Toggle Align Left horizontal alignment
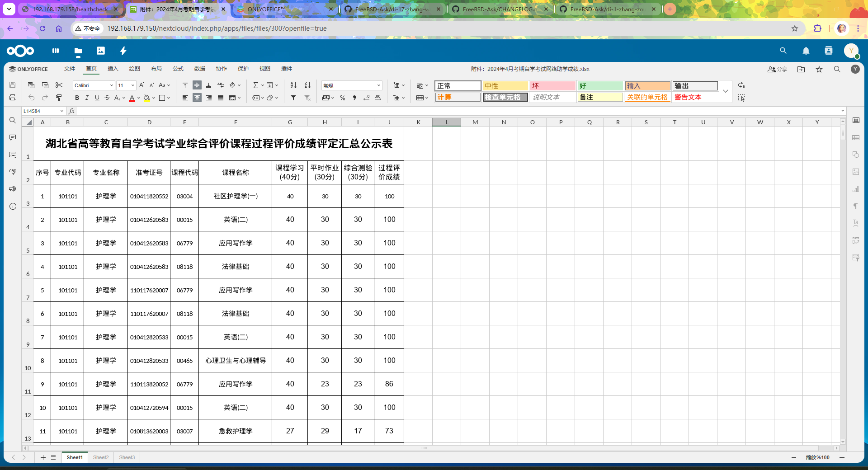Screen dimensions: 868x470 pos(185,98)
